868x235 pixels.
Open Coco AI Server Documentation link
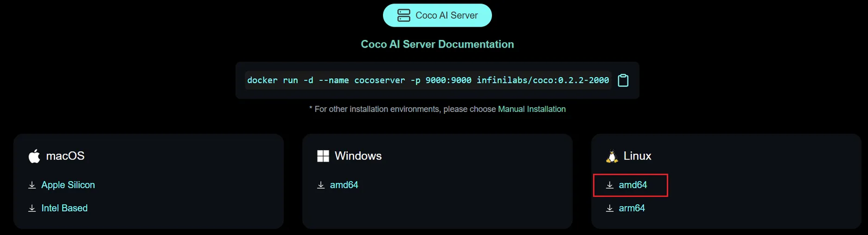[x=437, y=44]
